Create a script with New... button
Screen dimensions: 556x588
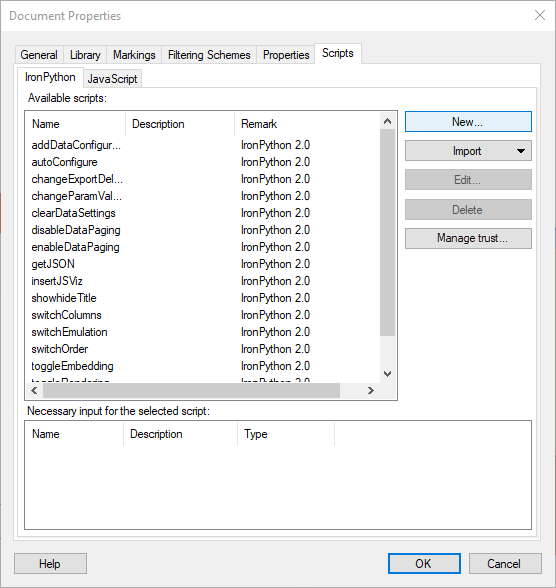coord(468,122)
